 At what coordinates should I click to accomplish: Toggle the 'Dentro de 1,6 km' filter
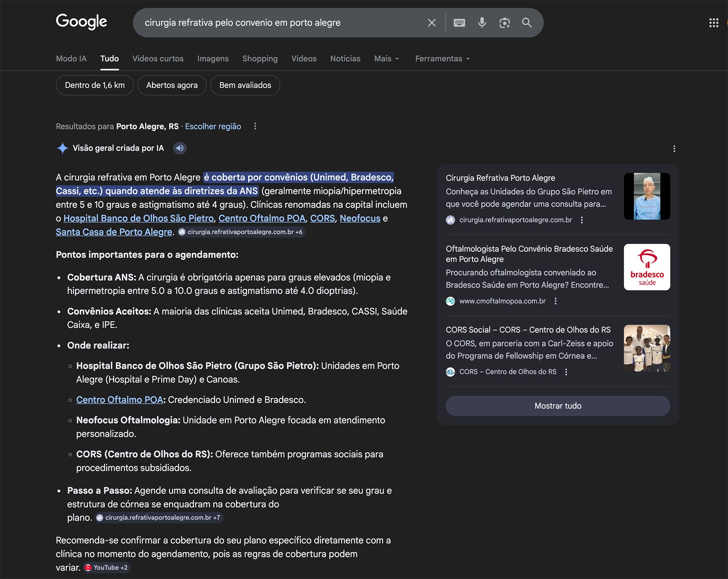coord(95,85)
